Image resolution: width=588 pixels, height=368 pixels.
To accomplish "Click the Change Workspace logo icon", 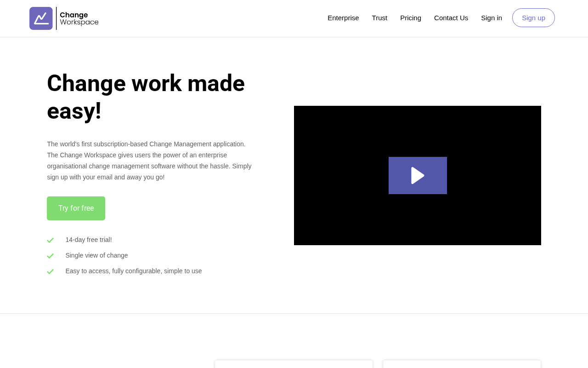I will coord(41,18).
